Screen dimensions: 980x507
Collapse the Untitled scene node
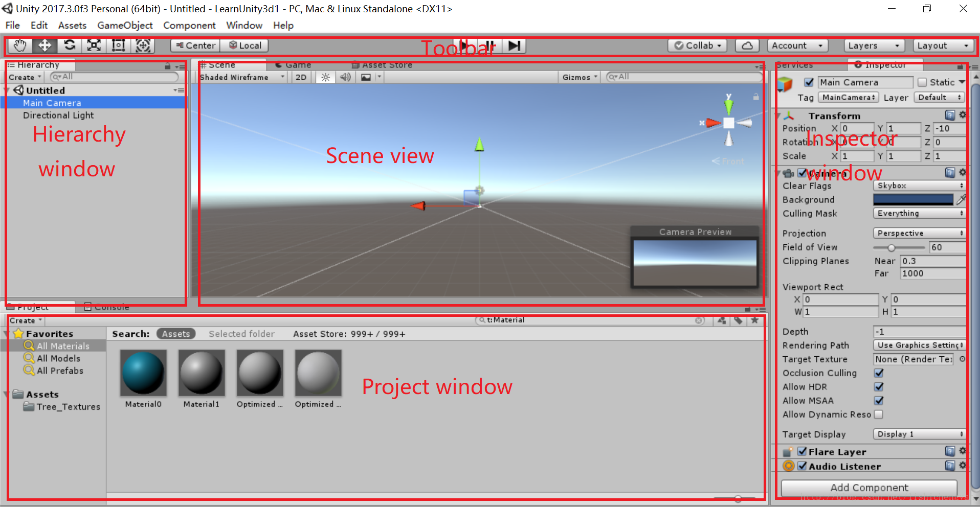pos(7,90)
